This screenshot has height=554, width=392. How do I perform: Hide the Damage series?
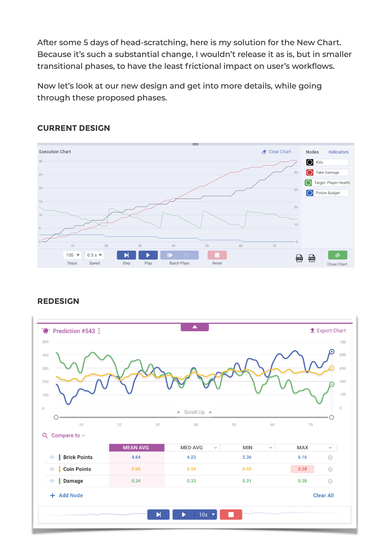[x=52, y=481]
